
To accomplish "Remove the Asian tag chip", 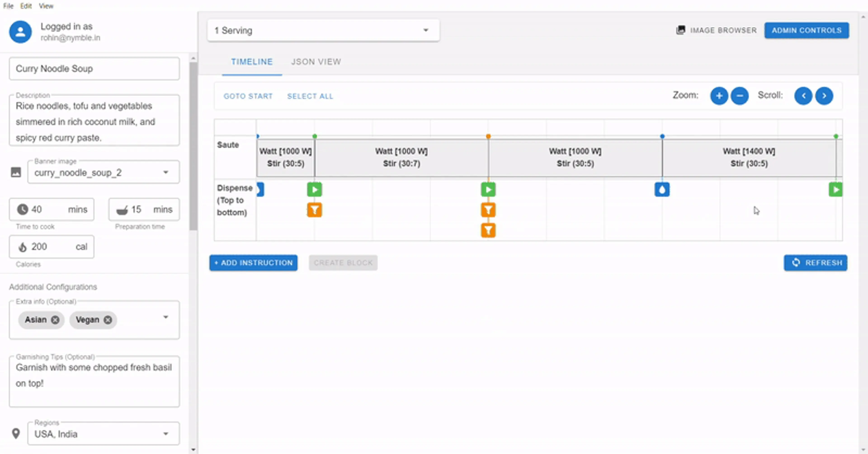I will 55,319.
